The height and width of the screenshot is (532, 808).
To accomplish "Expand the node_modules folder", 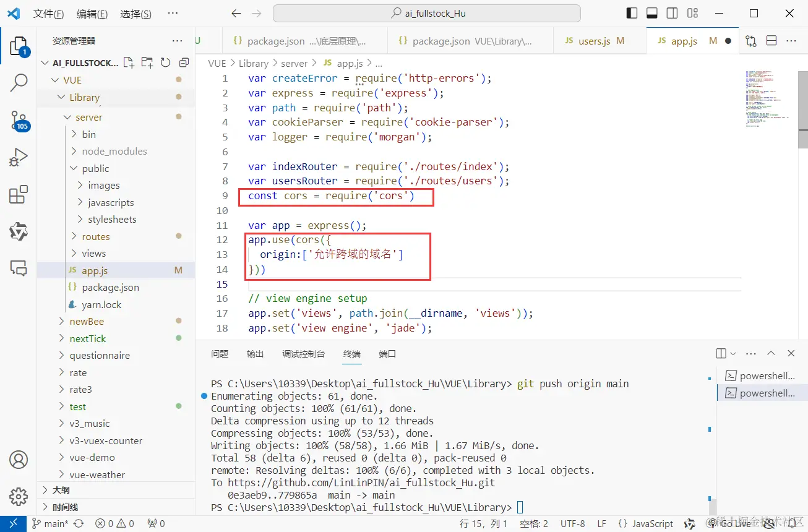I will click(116, 151).
